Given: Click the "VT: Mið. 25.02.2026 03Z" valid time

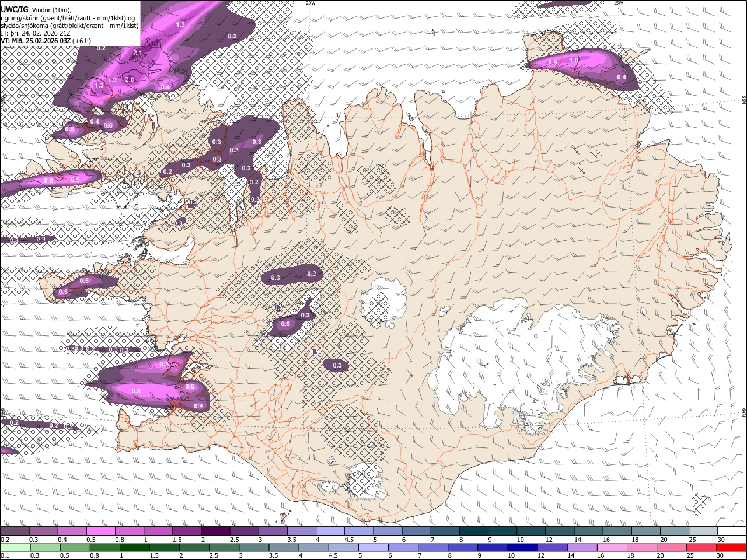Looking at the screenshot, I should [x=36, y=41].
